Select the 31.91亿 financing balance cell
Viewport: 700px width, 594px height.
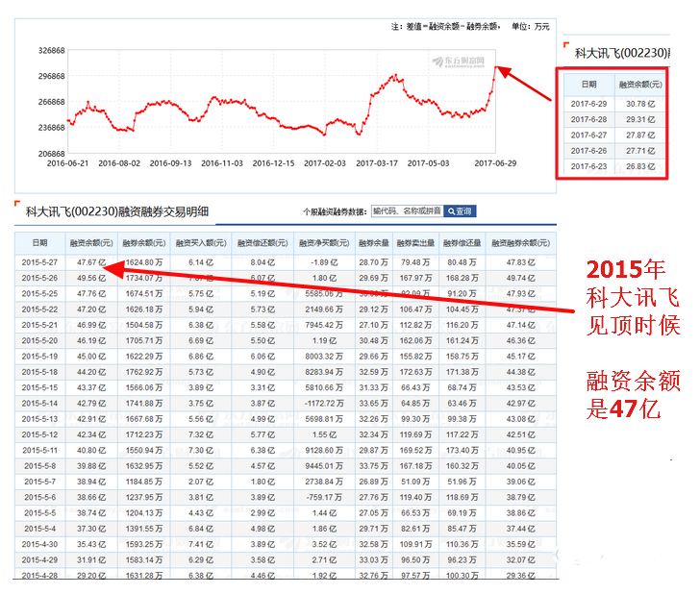(x=91, y=560)
